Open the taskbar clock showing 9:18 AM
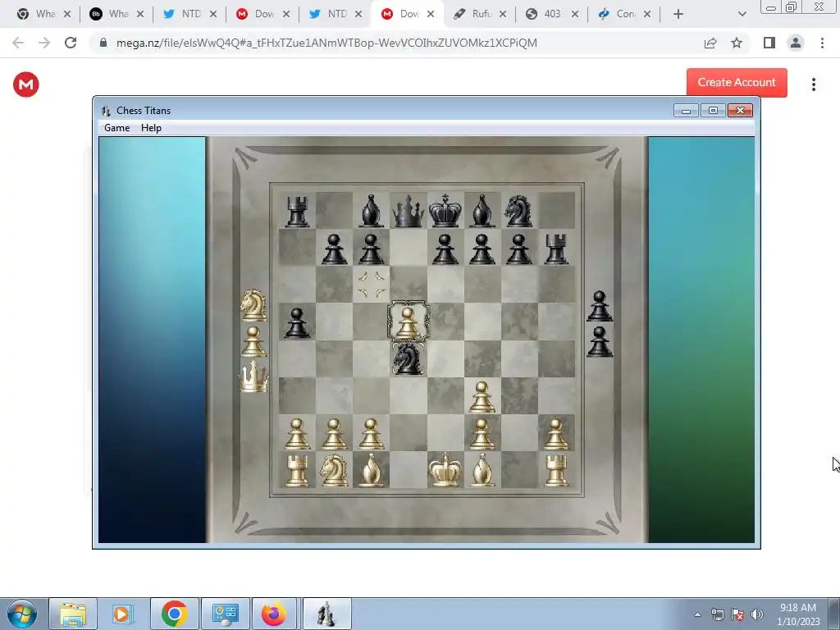This screenshot has height=630, width=840. (798, 614)
